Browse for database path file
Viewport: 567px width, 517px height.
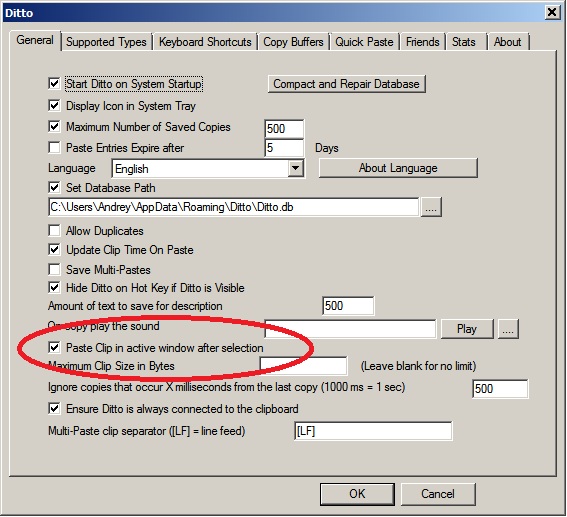[x=431, y=207]
